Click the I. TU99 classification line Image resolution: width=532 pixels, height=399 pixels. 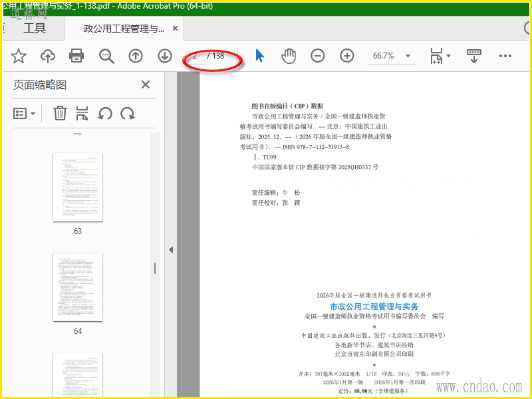pos(265,157)
